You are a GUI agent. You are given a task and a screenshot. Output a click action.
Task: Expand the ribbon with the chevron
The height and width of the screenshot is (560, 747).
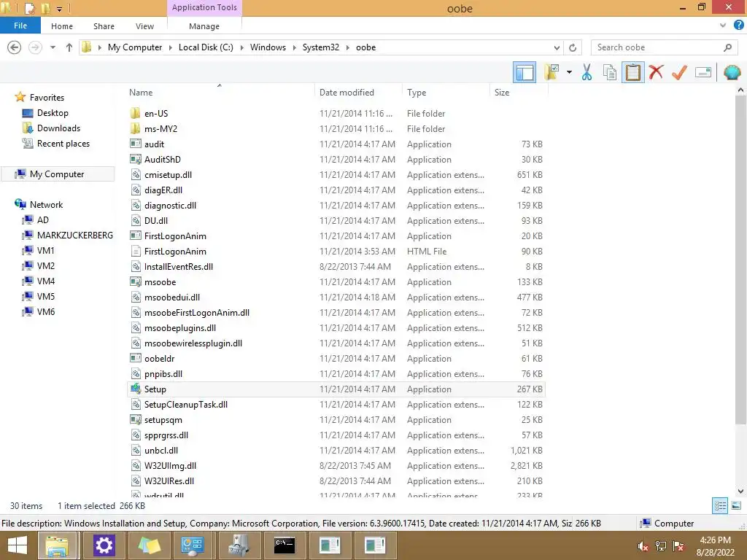[x=723, y=26]
